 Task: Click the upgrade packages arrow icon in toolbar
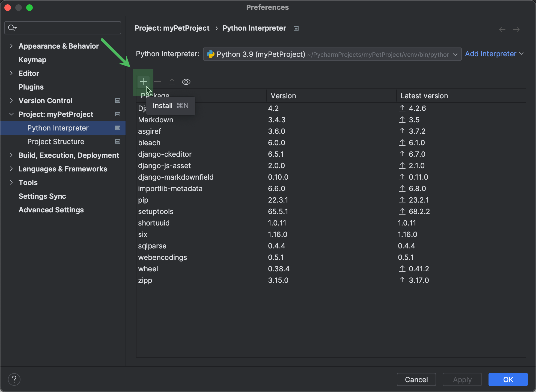click(172, 82)
